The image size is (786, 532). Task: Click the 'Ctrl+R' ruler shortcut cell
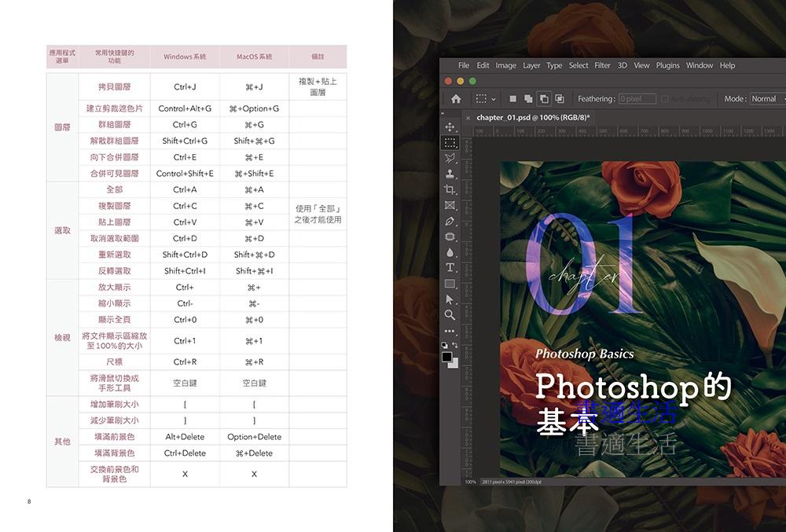(185, 361)
